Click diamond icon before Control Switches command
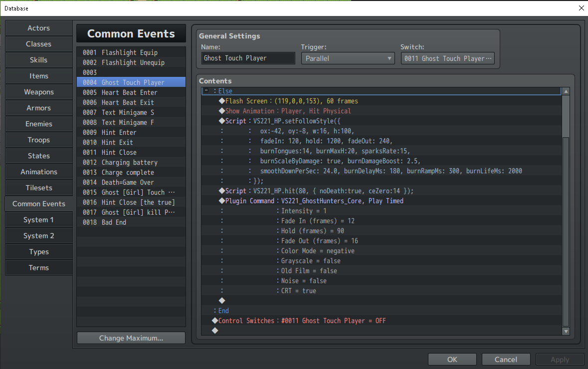This screenshot has height=369, width=588. 215,321
